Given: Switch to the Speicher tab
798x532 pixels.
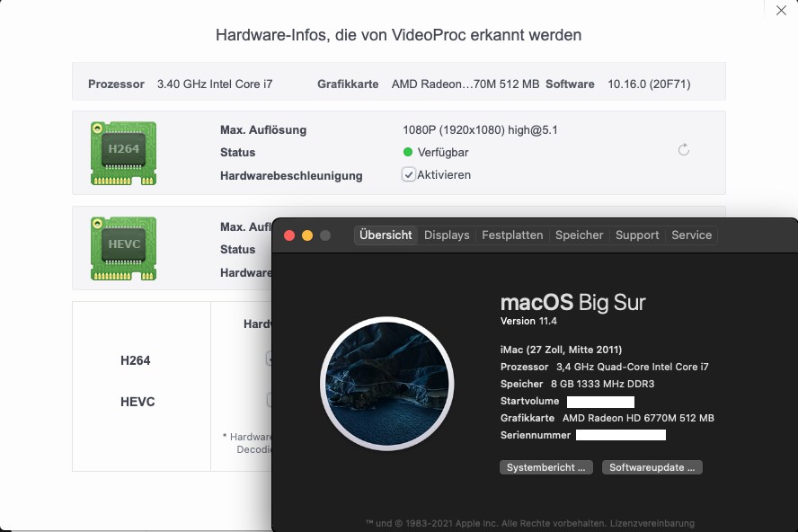Looking at the screenshot, I should [x=579, y=235].
